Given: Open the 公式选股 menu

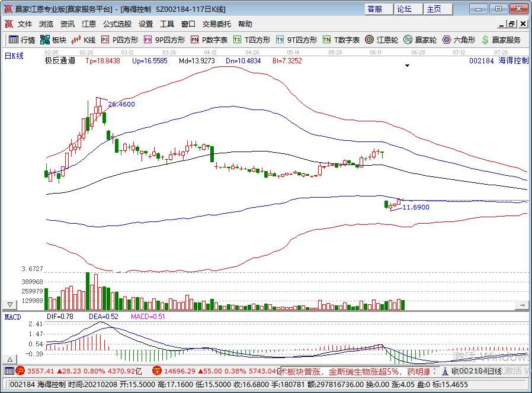Looking at the screenshot, I should [117, 24].
